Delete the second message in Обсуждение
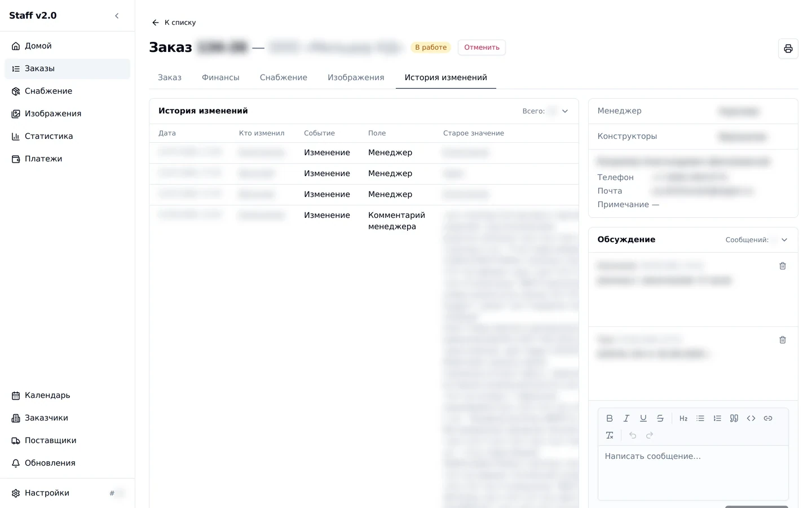 pyautogui.click(x=783, y=340)
